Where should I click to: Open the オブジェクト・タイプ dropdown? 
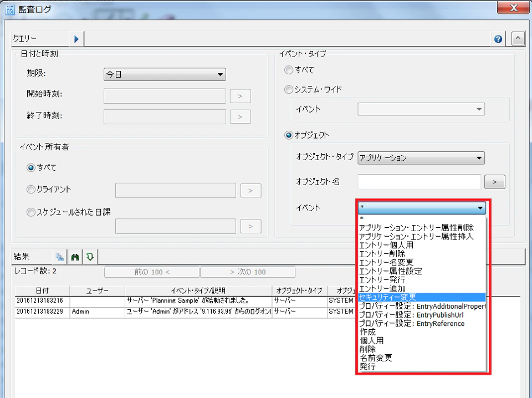[421, 158]
